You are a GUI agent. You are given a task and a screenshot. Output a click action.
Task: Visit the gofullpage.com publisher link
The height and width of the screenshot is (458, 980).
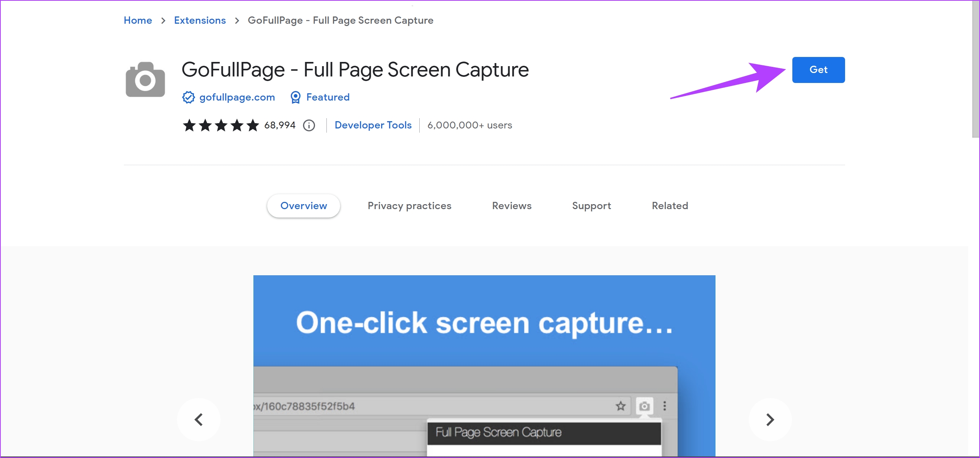pos(237,97)
